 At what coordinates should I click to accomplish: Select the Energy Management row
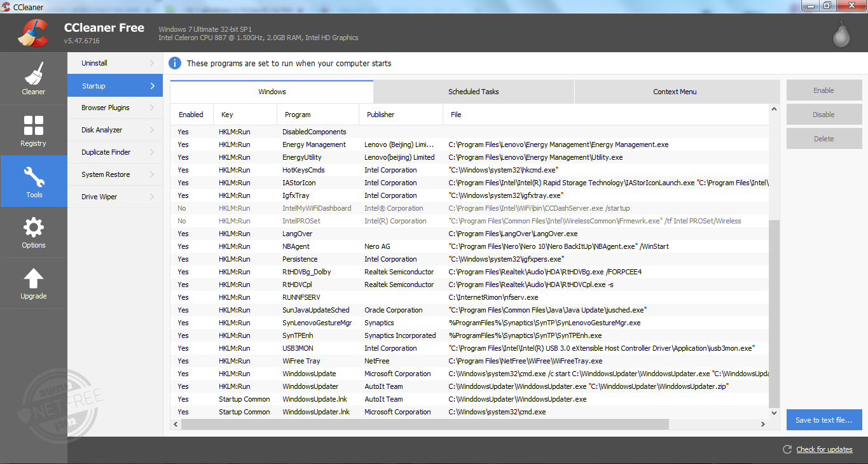(x=470, y=144)
